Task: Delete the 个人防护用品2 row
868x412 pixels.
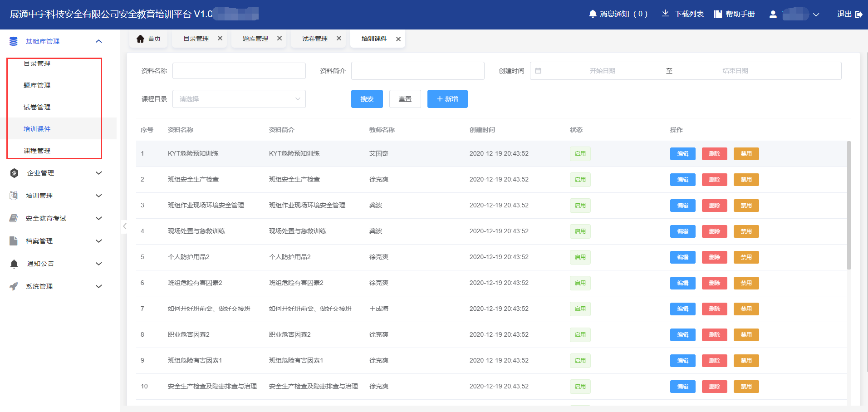Action: tap(715, 257)
